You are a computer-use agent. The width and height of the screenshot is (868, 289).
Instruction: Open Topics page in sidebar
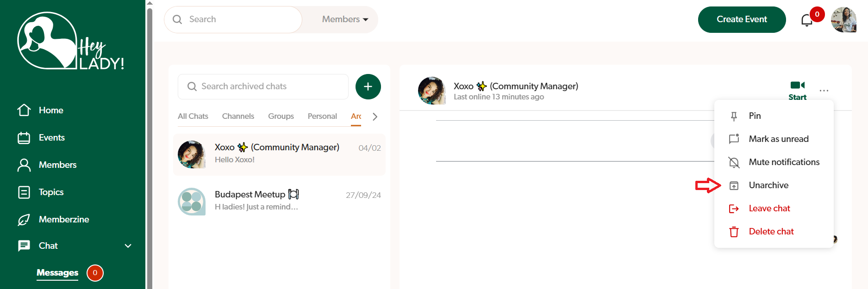[x=51, y=192]
